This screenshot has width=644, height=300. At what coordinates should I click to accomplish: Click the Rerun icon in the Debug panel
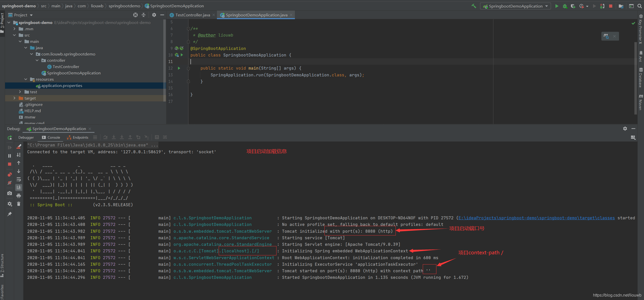[10, 138]
